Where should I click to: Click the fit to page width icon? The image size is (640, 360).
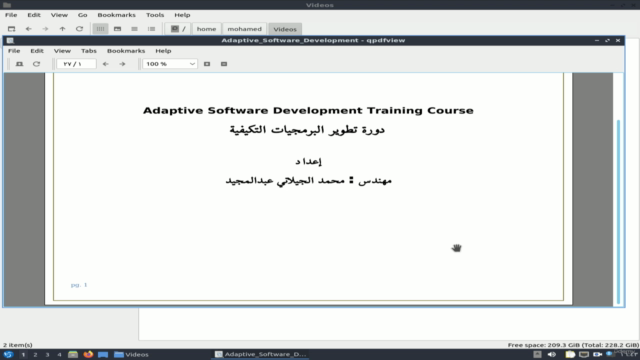(207, 64)
